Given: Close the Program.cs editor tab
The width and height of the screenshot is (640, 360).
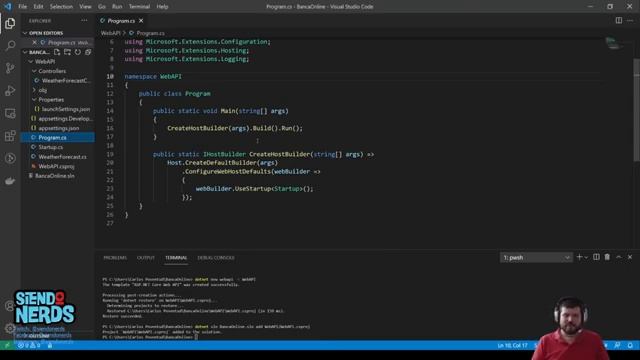Looking at the screenshot, I should click(x=141, y=20).
